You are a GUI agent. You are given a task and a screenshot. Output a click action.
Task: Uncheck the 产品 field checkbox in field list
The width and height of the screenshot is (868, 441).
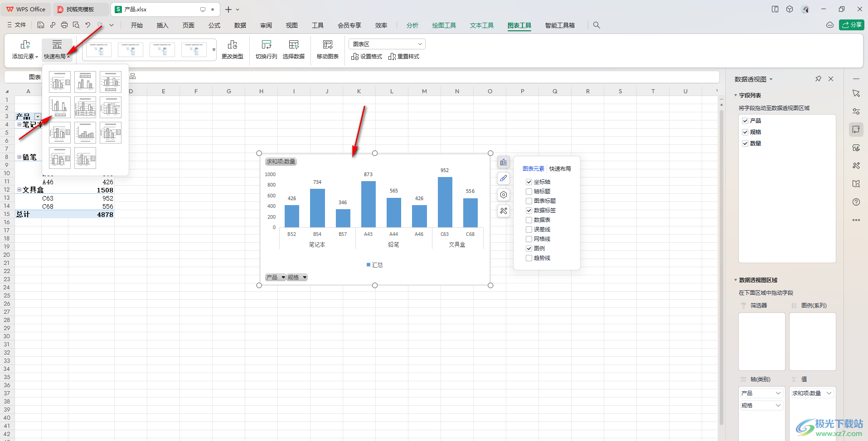[745, 121]
